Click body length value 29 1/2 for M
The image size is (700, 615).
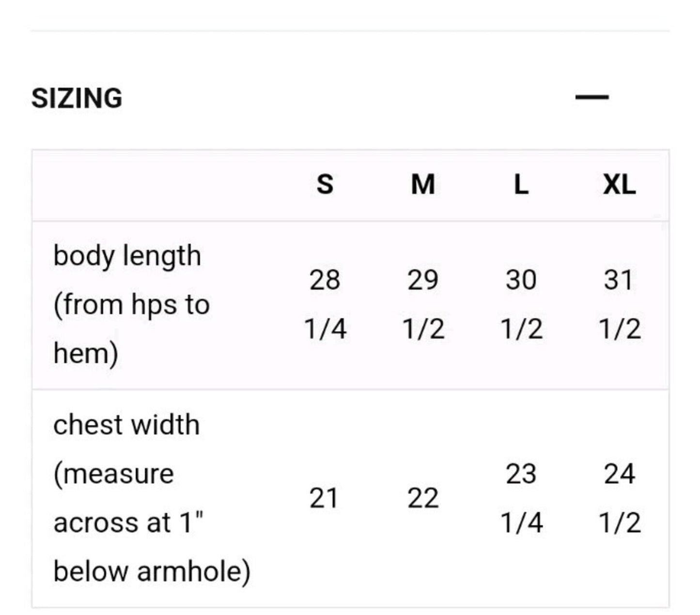click(x=423, y=305)
